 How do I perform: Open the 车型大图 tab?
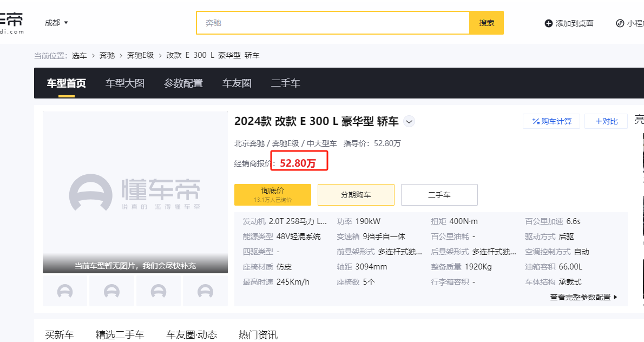pos(125,83)
